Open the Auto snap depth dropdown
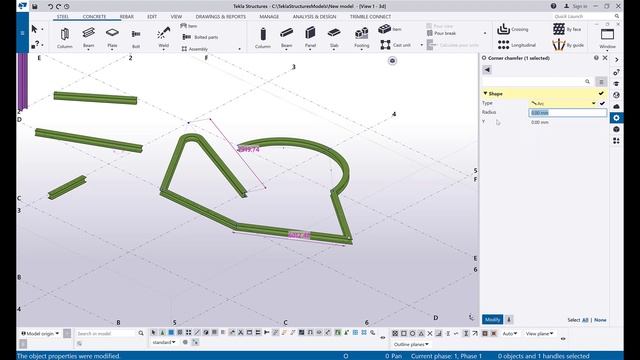640x360 pixels. coord(510,333)
